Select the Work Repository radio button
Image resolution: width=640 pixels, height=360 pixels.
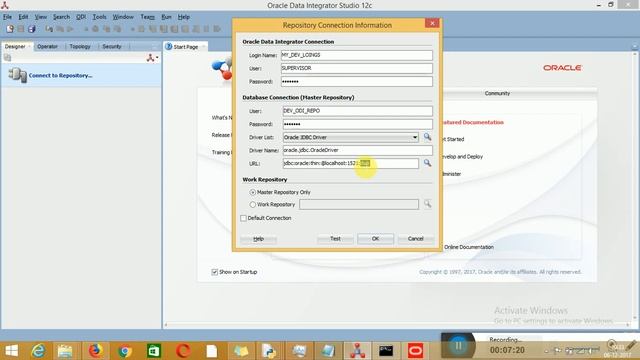(253, 204)
